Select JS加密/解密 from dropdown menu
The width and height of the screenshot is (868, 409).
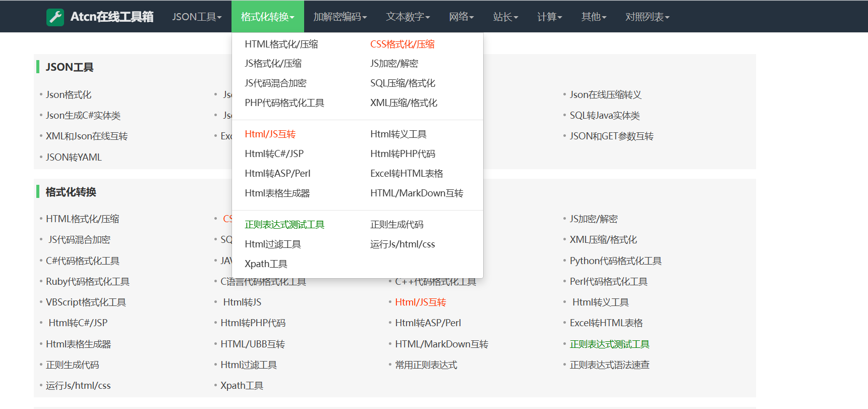394,63
